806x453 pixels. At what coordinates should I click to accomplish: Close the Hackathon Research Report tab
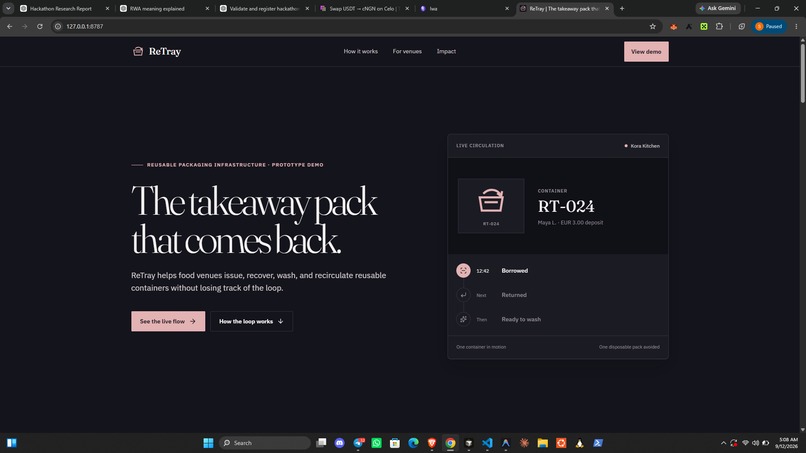[107, 9]
